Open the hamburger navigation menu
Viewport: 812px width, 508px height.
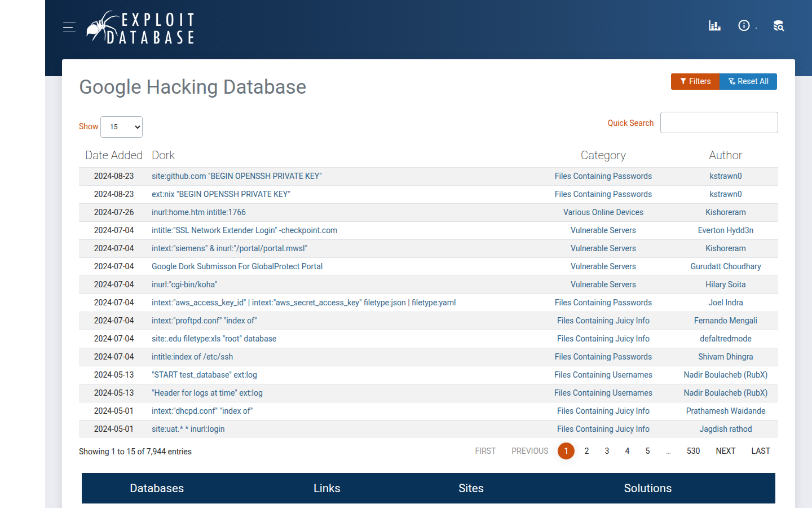[x=69, y=27]
